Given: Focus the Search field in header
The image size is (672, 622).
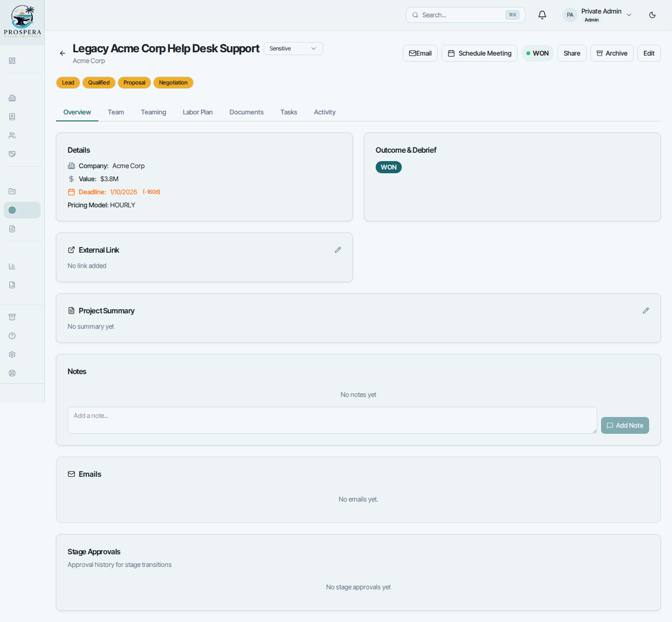Looking at the screenshot, I should [466, 15].
